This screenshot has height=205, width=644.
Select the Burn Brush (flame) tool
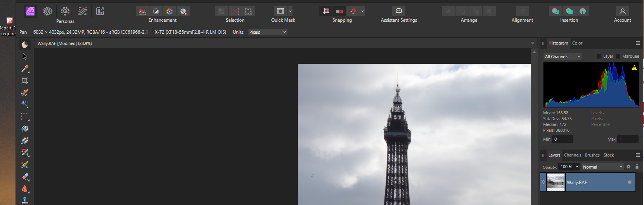25,189
